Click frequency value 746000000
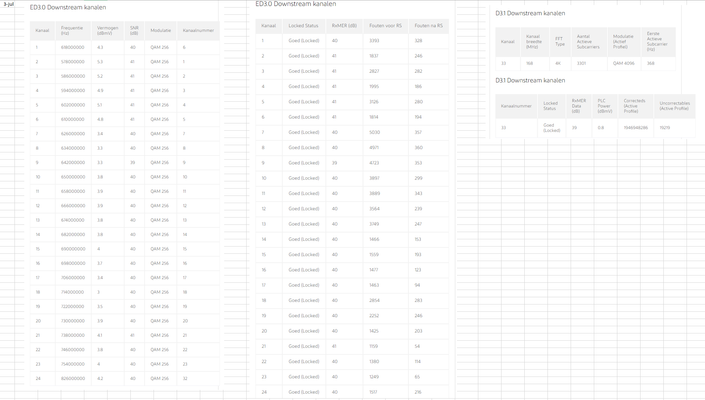This screenshot has width=705, height=400. 73,349
